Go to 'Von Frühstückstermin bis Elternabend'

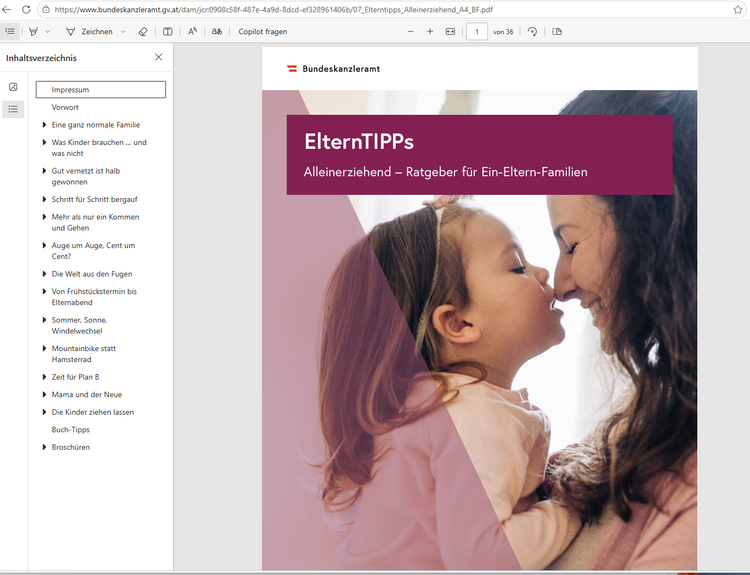coord(94,297)
